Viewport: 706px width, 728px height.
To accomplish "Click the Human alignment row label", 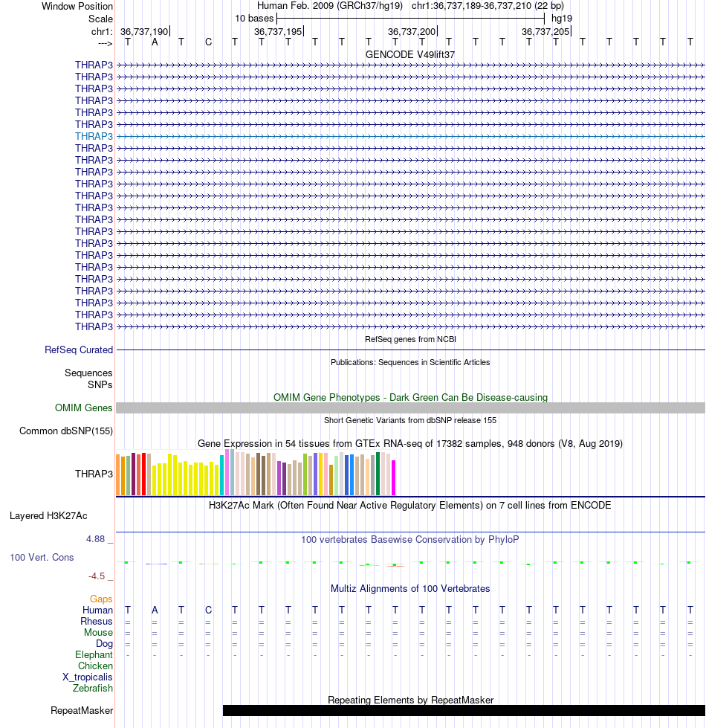I will pos(97,611).
